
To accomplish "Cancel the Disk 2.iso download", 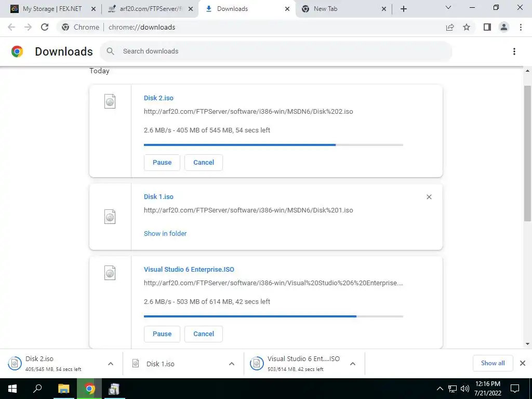I will (204, 163).
